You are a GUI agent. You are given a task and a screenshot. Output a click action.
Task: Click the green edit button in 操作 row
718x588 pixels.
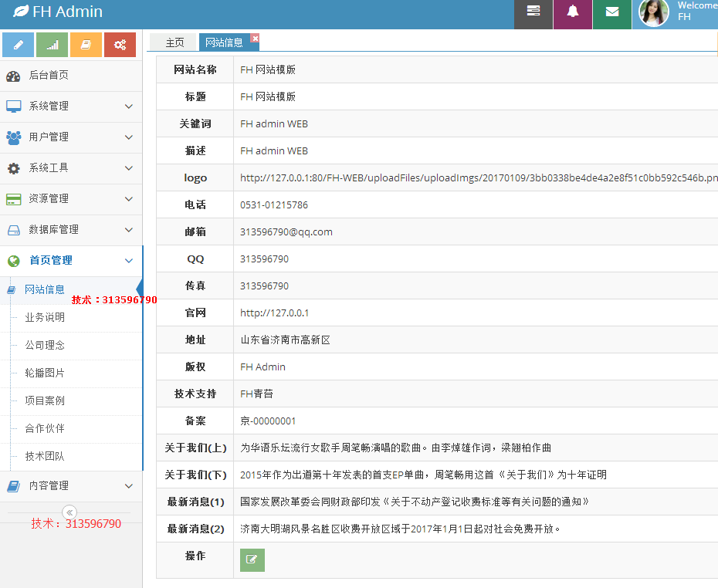252,560
